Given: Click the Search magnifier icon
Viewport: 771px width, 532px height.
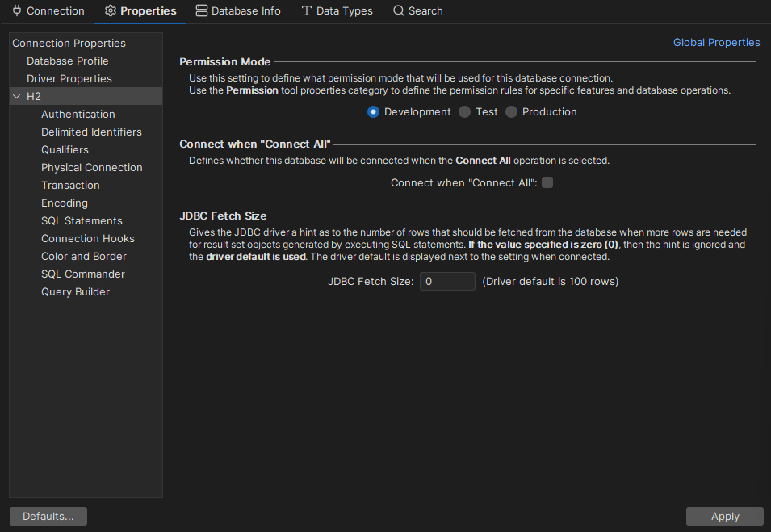Looking at the screenshot, I should point(397,10).
